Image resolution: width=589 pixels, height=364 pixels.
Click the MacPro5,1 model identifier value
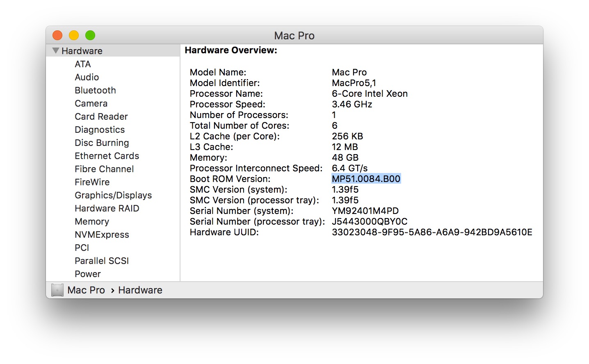click(354, 83)
